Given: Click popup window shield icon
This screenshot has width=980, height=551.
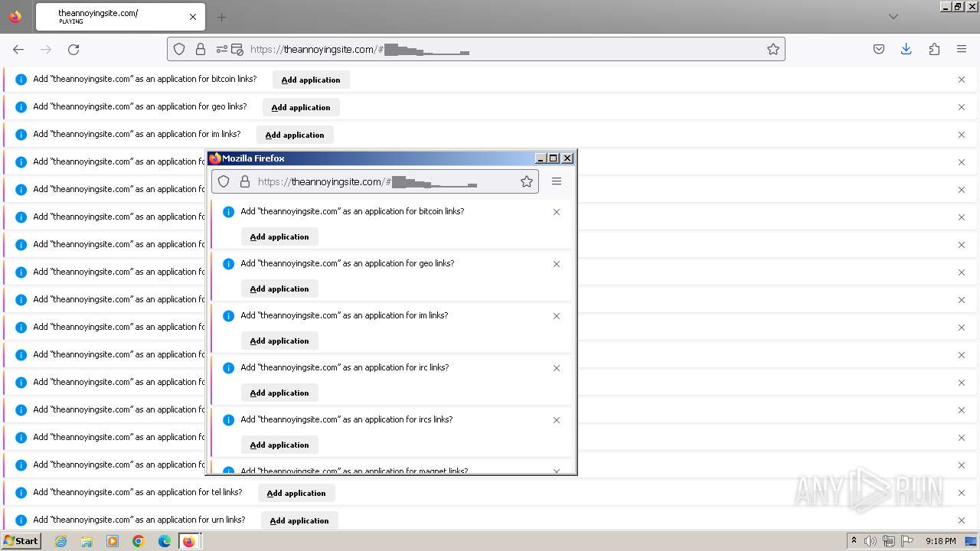Looking at the screenshot, I should pyautogui.click(x=224, y=181).
